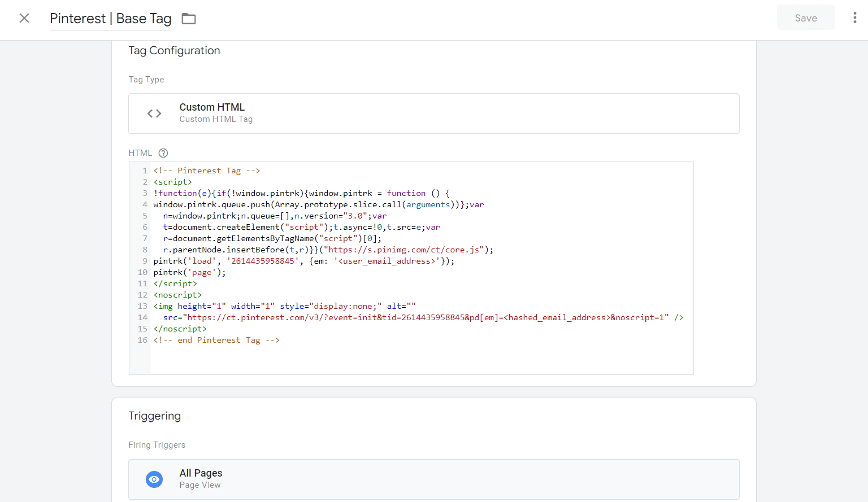Edit the tag name Pinterest | Base Tag
This screenshot has height=502, width=868.
pos(111,19)
